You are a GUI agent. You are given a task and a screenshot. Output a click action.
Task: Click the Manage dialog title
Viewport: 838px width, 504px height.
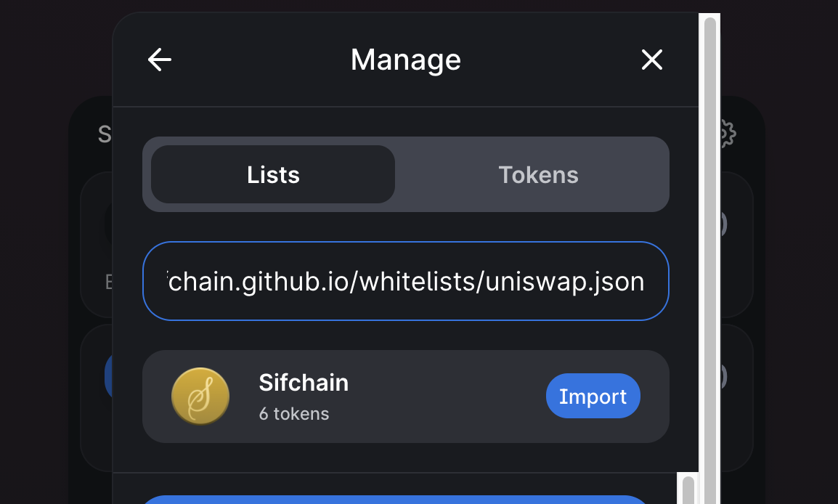[x=405, y=60]
